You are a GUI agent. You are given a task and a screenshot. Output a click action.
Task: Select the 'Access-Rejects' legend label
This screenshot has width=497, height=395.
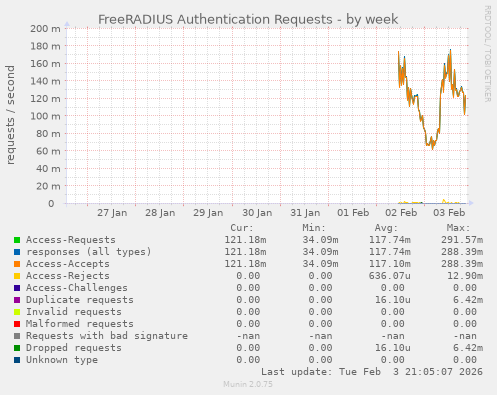[x=68, y=276]
